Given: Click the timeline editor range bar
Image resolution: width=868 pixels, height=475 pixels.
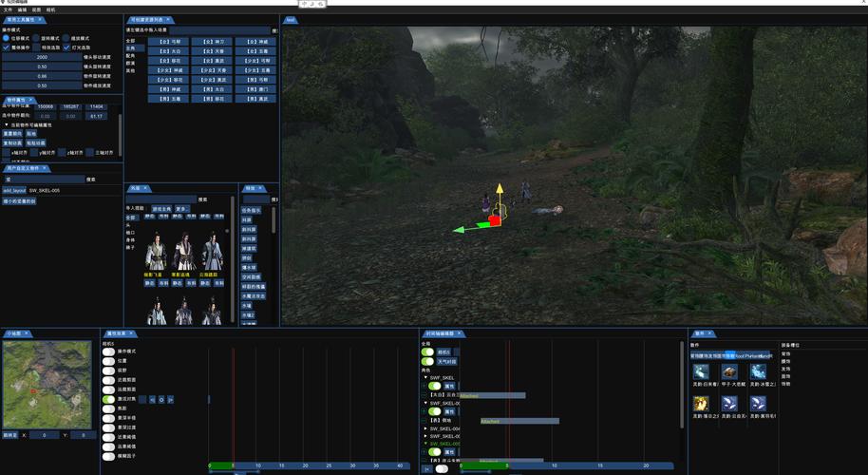Looking at the screenshot, I should point(567,466).
